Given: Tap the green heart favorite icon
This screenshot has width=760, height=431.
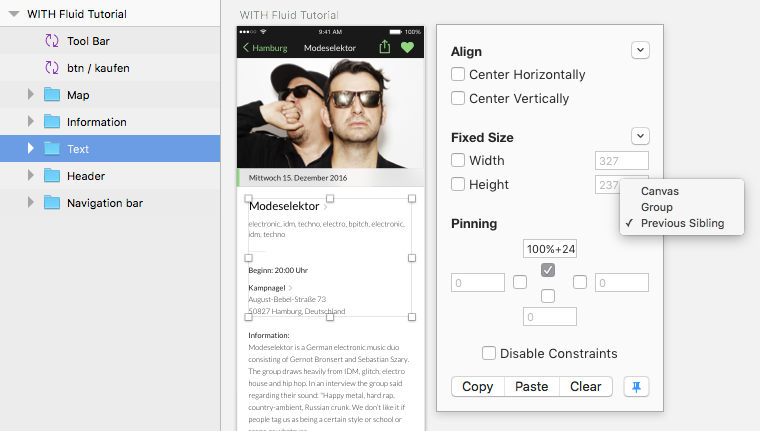Looking at the screenshot, I should [408, 48].
